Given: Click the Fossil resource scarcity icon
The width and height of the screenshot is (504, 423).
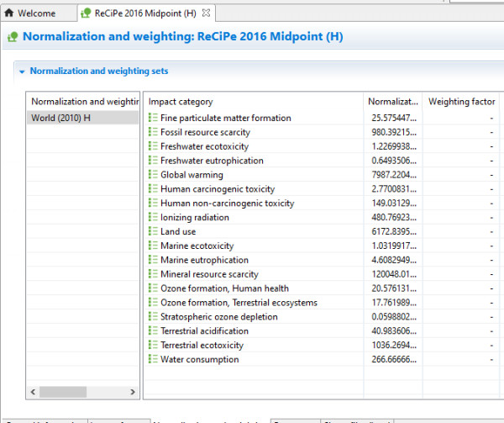Looking at the screenshot, I should coord(153,132).
